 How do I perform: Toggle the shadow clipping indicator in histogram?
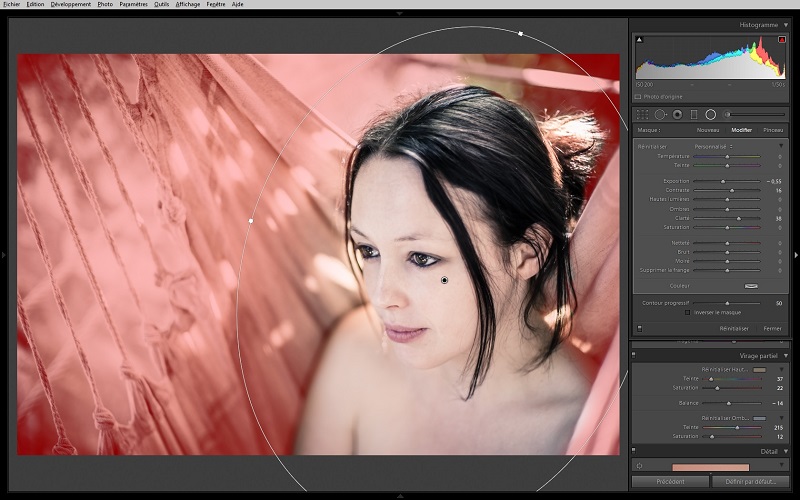tap(640, 40)
